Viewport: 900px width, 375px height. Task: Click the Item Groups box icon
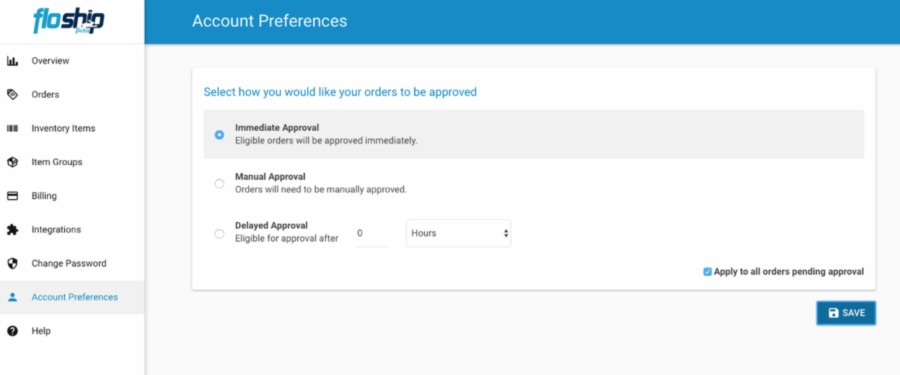(12, 163)
